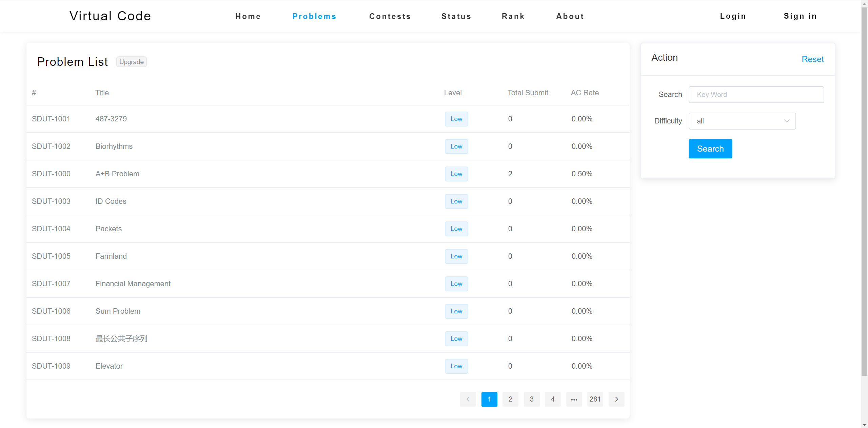Viewport: 868px width, 428px height.
Task: Click Low level tag for Biorhythms
Action: [456, 147]
